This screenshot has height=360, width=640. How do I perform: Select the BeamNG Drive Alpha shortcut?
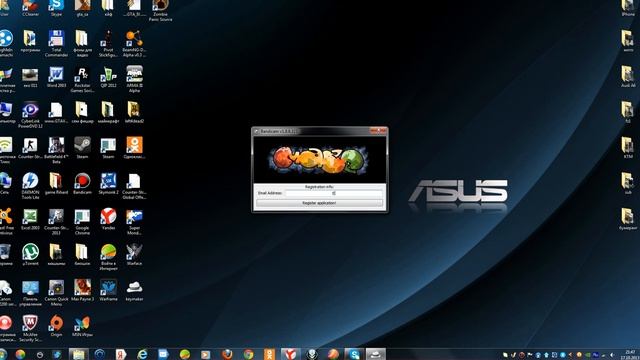[x=134, y=44]
